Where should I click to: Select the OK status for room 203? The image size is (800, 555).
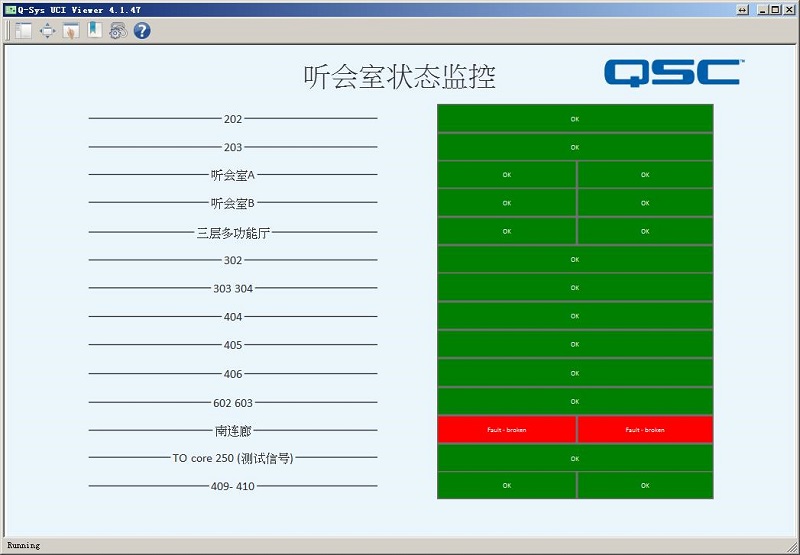click(575, 147)
